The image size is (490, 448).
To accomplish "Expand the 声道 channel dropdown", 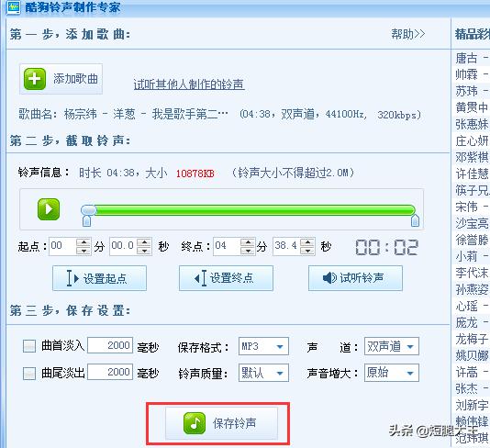I will coord(392,346).
